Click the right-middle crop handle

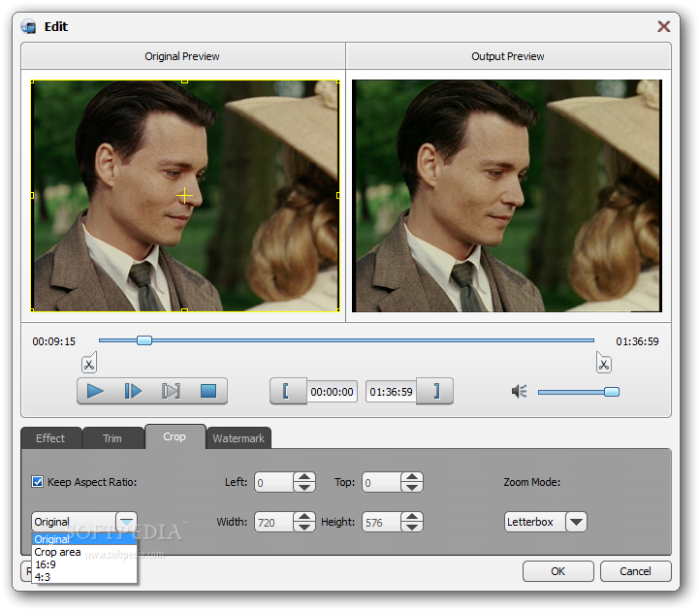pos(338,195)
